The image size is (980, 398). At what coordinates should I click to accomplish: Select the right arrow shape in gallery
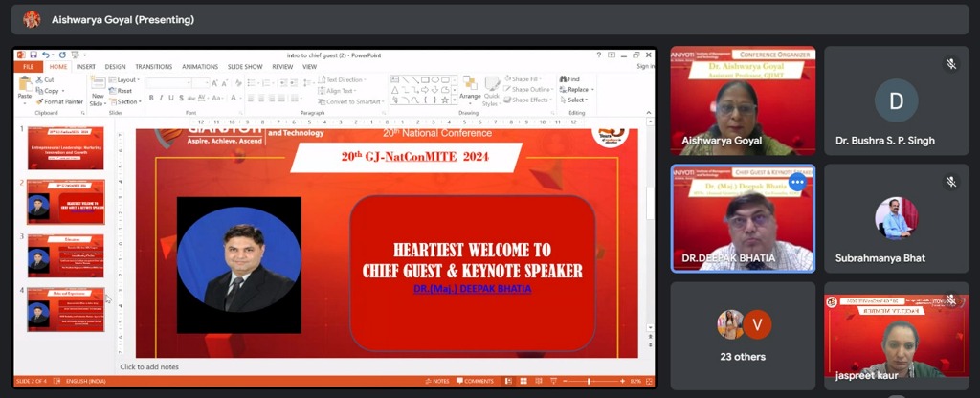click(x=425, y=90)
